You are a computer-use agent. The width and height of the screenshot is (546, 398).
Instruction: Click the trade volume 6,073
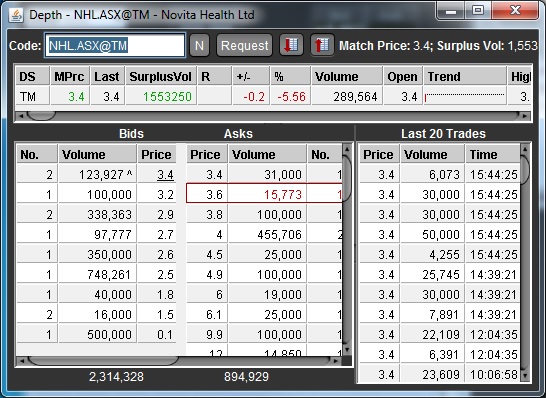[433, 174]
